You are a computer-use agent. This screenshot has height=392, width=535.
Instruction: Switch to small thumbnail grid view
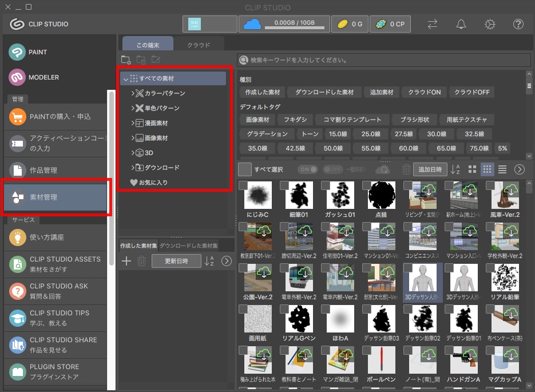(x=488, y=169)
